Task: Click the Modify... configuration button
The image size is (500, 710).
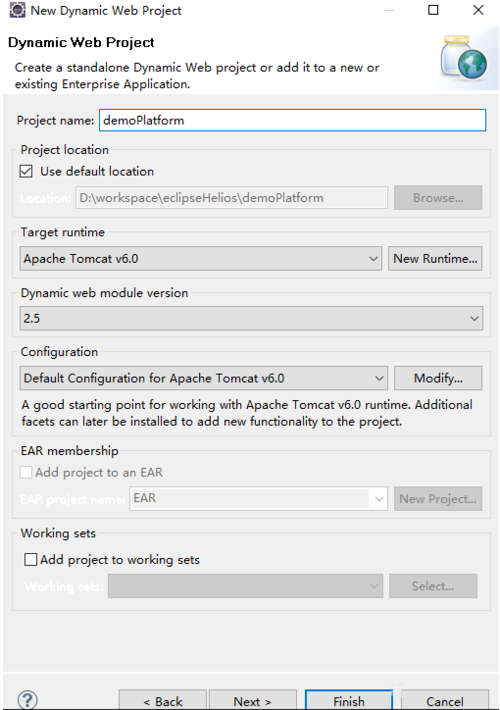Action: pyautogui.click(x=438, y=378)
